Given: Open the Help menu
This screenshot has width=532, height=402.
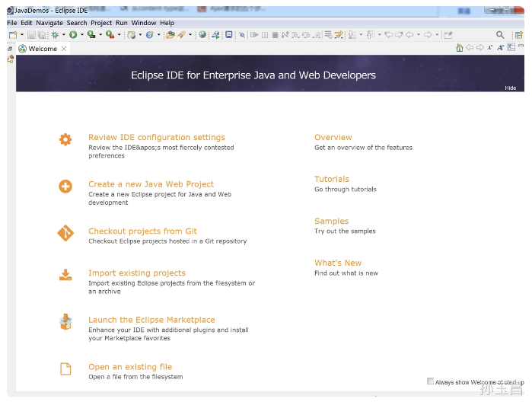Looking at the screenshot, I should pos(167,23).
